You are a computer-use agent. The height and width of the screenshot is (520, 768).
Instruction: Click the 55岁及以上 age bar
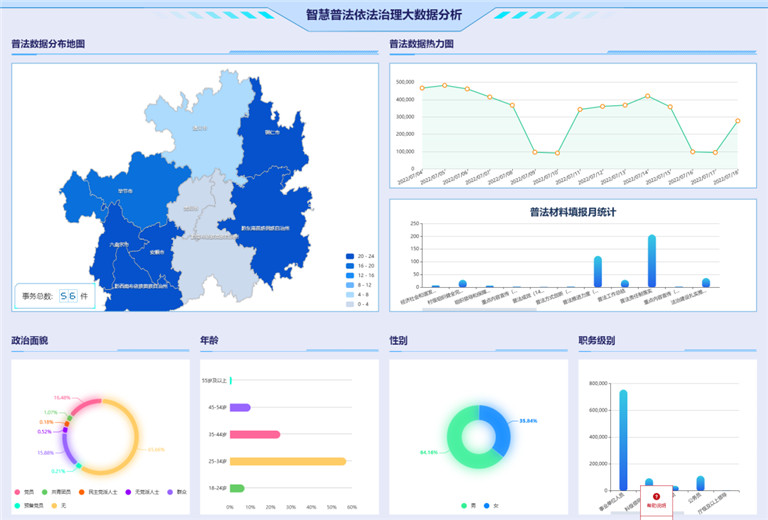click(231, 380)
